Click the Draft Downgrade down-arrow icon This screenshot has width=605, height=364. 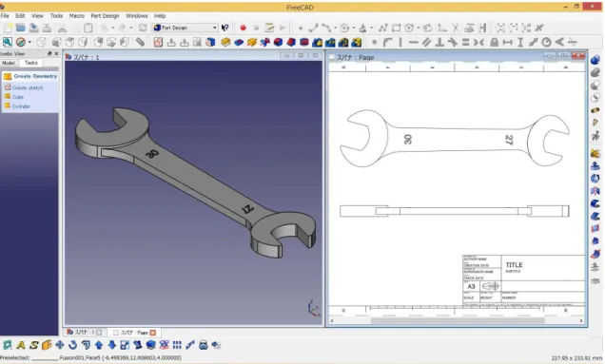click(x=112, y=345)
